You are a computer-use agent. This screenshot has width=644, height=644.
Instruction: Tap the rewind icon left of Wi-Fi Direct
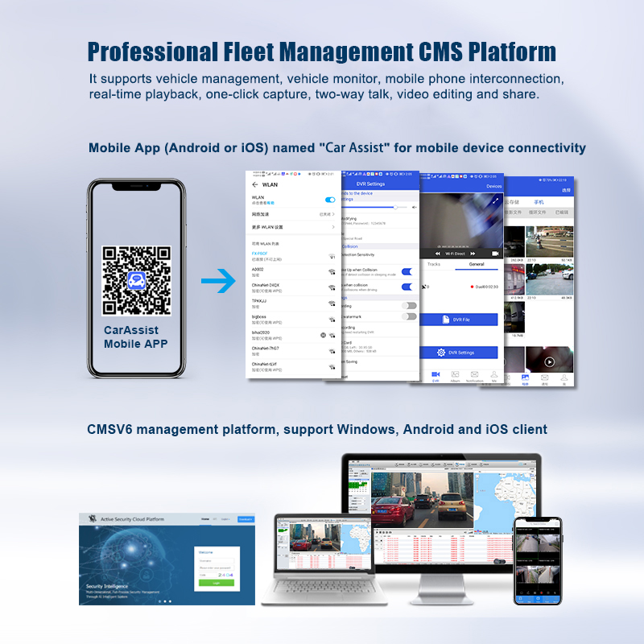point(438,254)
